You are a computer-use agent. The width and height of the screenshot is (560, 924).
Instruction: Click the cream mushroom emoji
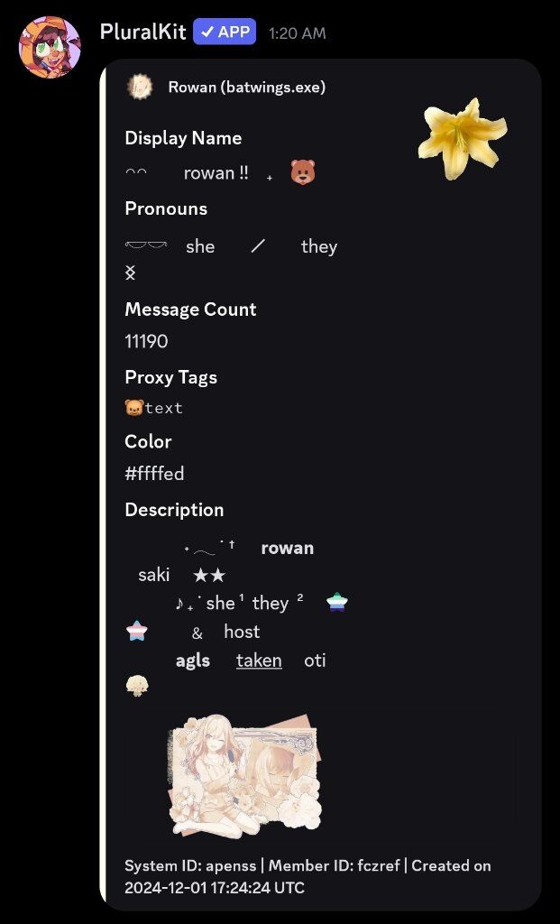tap(137, 686)
